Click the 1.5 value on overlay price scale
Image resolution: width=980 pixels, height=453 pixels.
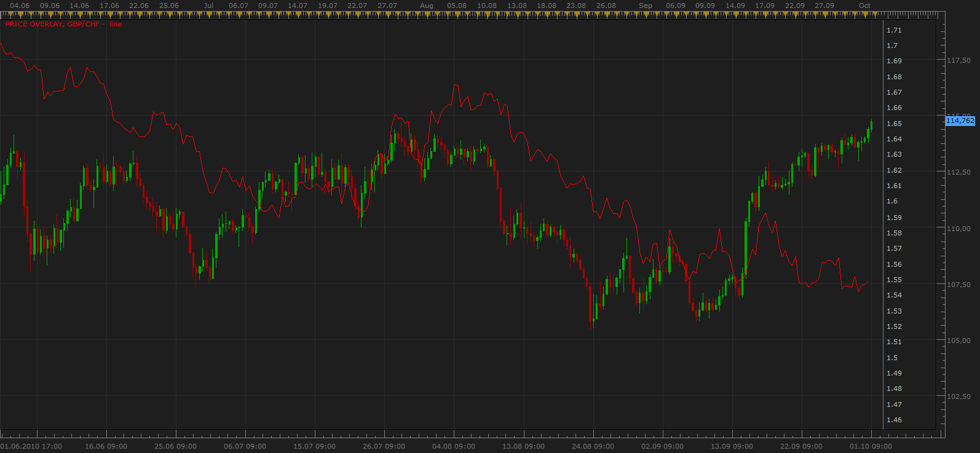coord(892,358)
